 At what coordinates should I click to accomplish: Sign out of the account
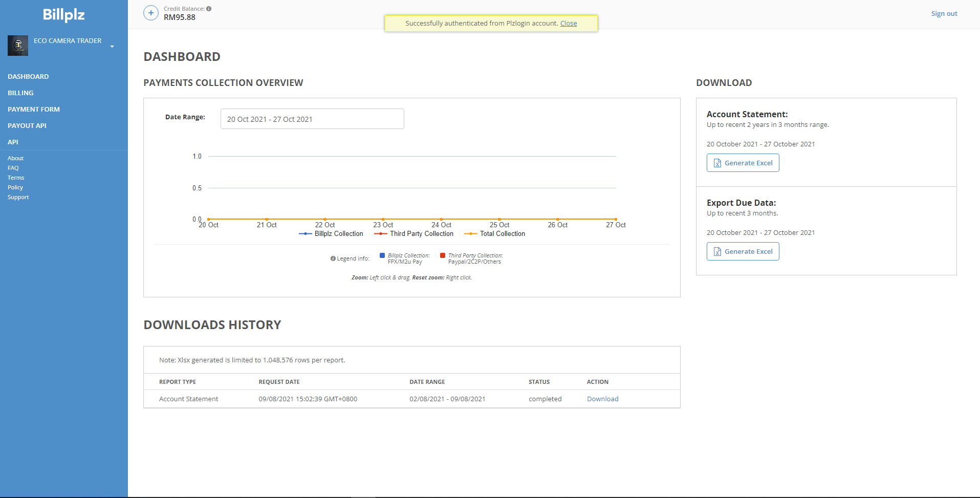click(x=944, y=14)
